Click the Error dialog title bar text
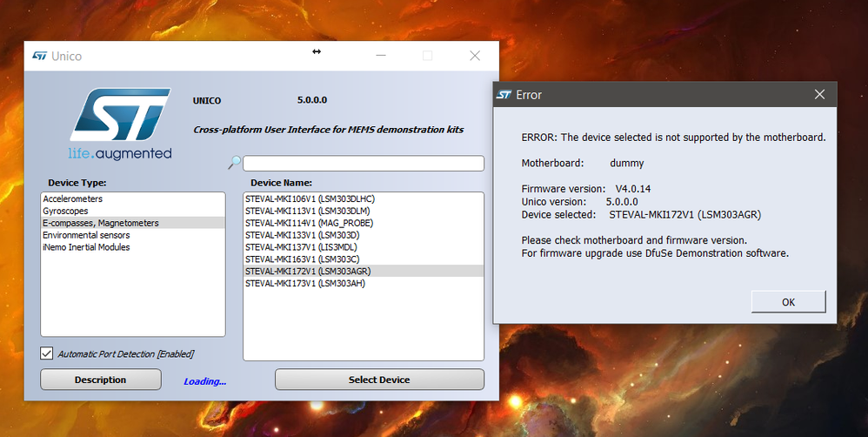The width and height of the screenshot is (868, 437). pos(529,95)
